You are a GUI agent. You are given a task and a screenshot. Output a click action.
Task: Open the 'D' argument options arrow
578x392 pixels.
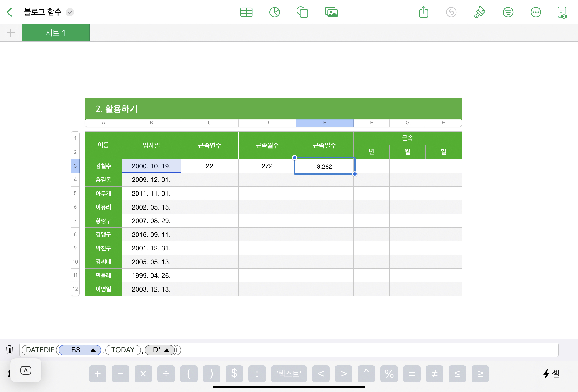(167, 350)
